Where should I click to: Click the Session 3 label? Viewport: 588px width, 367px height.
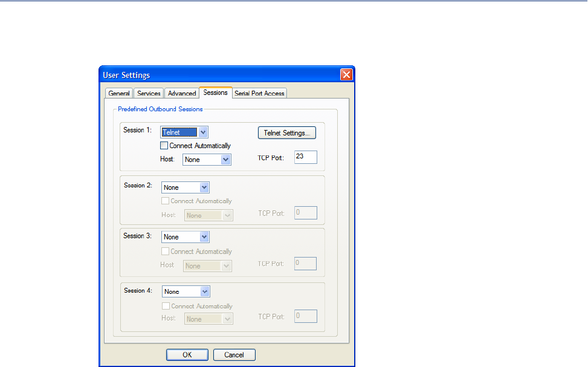pos(137,236)
